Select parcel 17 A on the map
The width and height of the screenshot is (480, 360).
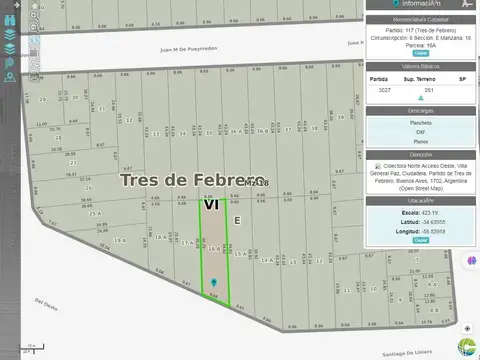[x=187, y=243]
